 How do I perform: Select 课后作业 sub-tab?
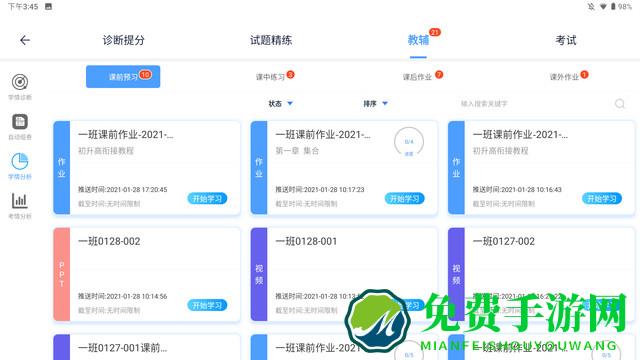[x=417, y=77]
